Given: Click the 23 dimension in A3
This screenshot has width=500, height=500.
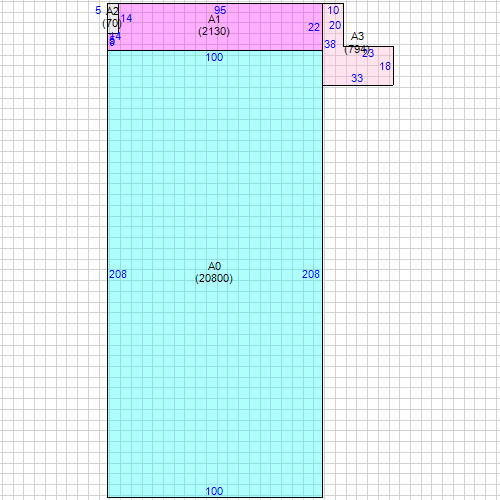Looking at the screenshot, I should [x=369, y=53].
